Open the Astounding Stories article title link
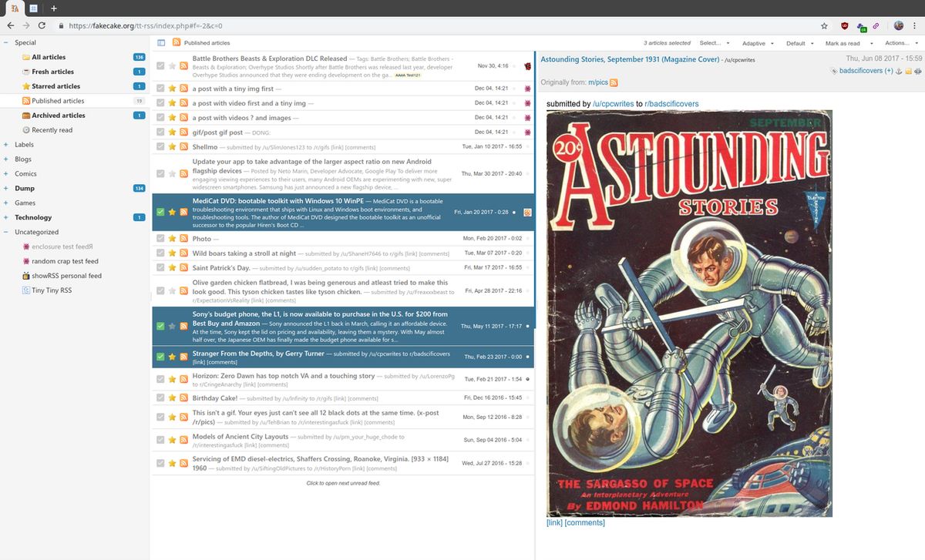 click(x=630, y=59)
